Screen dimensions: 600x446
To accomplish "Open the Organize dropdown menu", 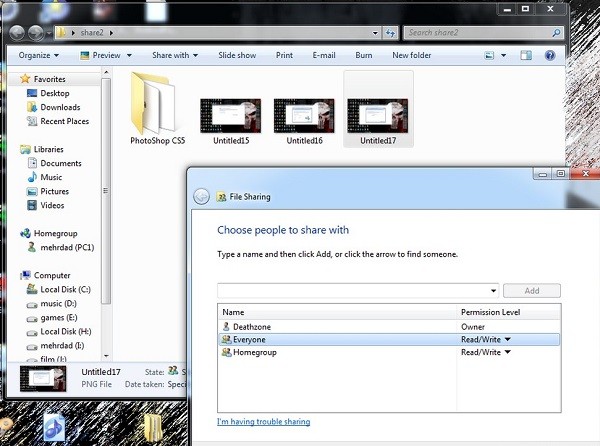I will 39,55.
